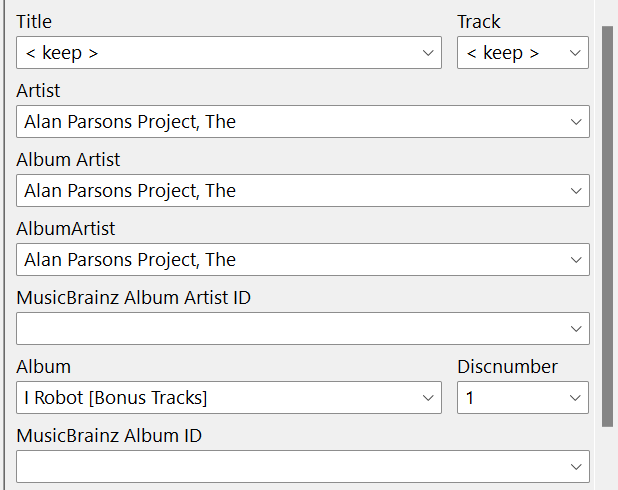Viewport: 618px width, 490px height.
Task: Click the scrollbar track below the thumb
Action: pyautogui.click(x=608, y=458)
